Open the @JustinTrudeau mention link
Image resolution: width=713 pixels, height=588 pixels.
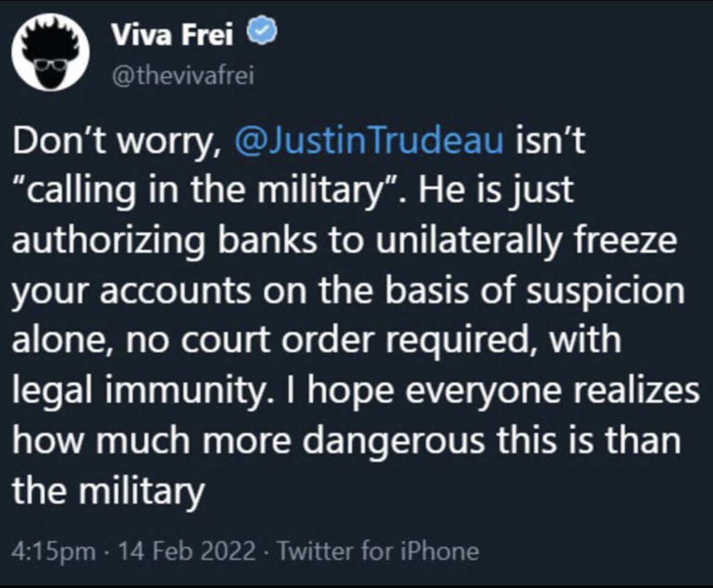[369, 142]
